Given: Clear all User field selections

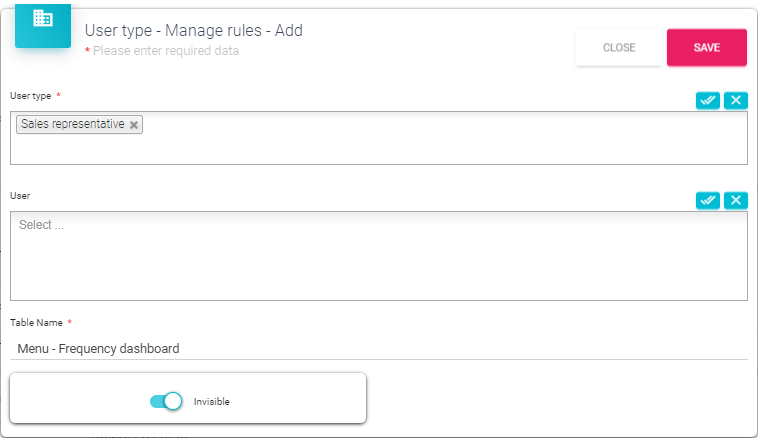Looking at the screenshot, I should [x=736, y=200].
